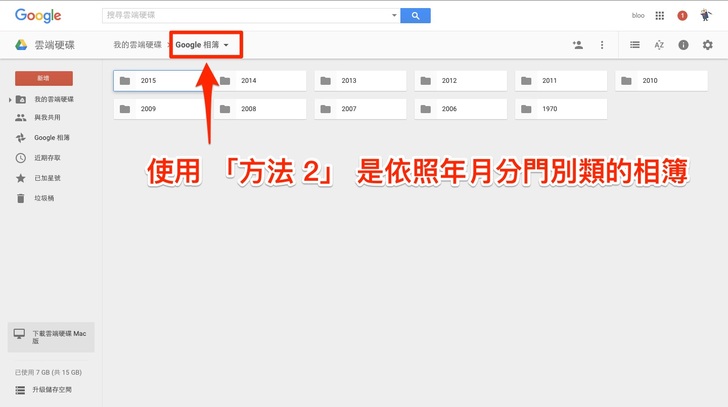This screenshot has height=407, width=728.
Task: Click the red 新增 button
Action: click(x=44, y=78)
